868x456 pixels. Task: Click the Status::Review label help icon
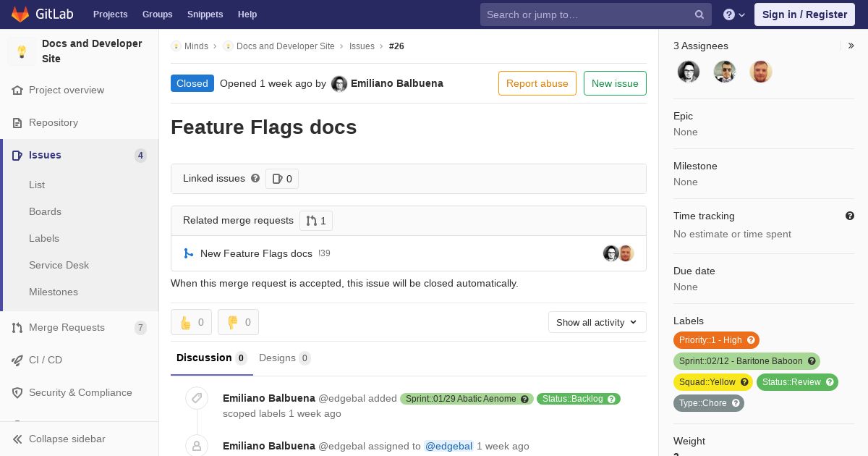(x=830, y=382)
